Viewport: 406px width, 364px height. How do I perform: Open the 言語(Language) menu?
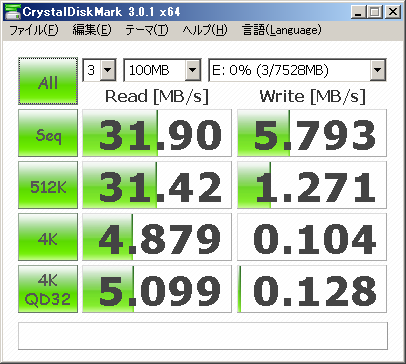coord(282,30)
